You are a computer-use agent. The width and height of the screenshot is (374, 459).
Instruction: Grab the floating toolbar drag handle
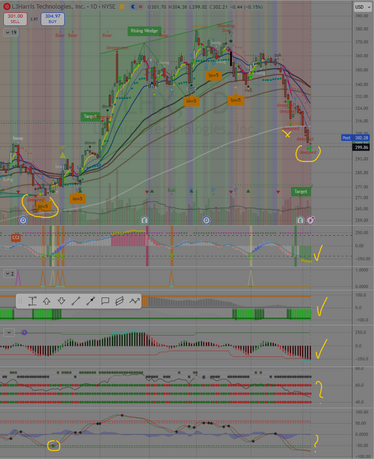[20, 301]
